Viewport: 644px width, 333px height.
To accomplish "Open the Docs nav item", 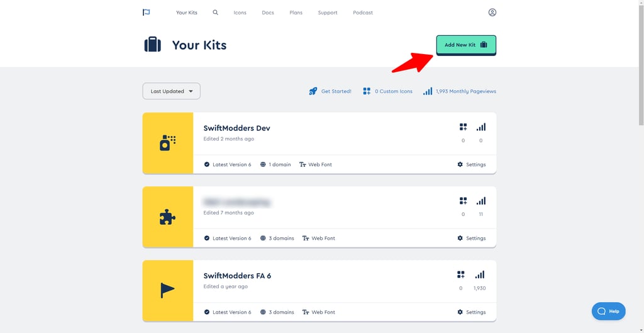I will [x=268, y=13].
